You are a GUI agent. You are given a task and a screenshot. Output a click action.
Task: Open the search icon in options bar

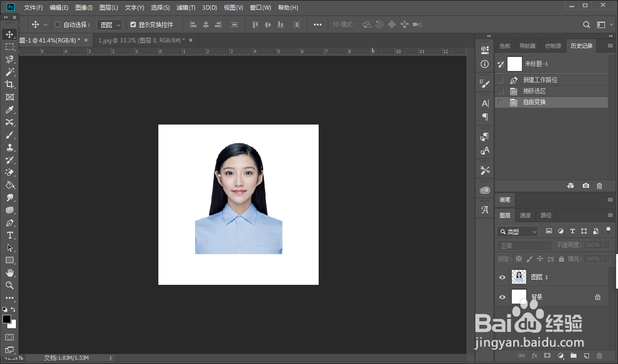click(587, 25)
